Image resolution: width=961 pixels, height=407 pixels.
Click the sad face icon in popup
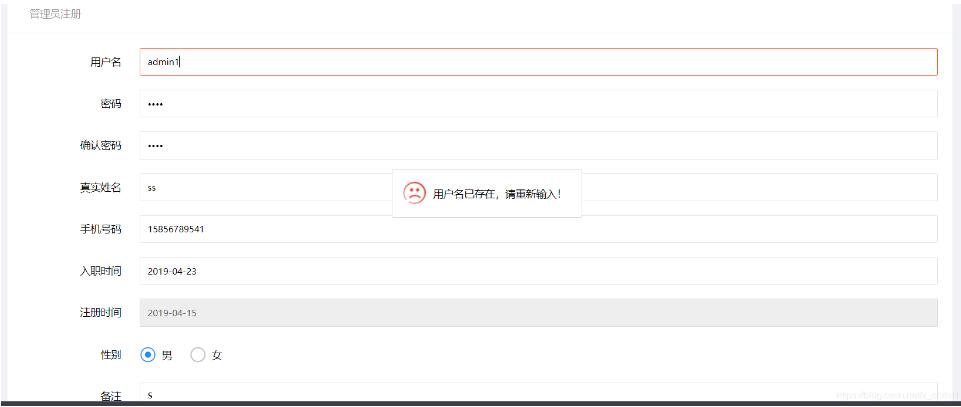pyautogui.click(x=414, y=193)
